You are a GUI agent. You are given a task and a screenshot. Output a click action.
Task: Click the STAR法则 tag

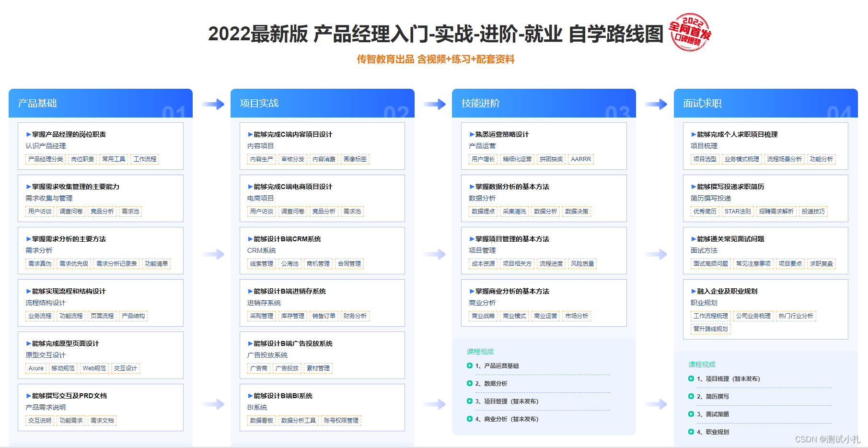(738, 212)
